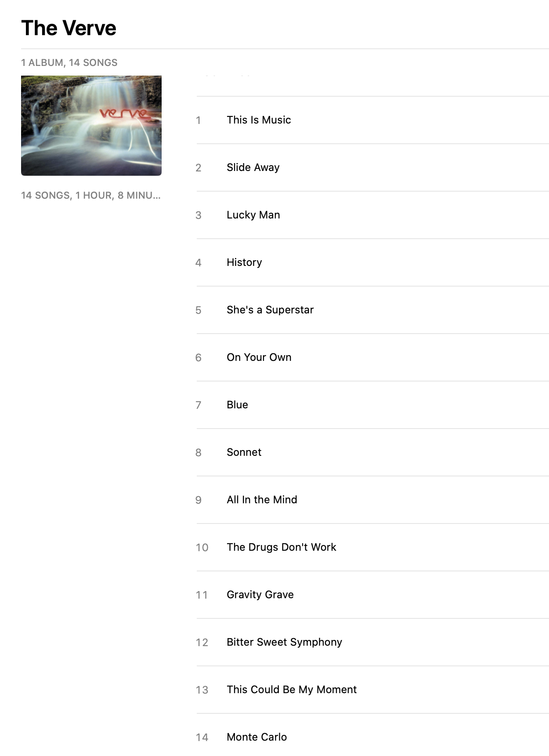Select The Drugs Don't Work
Screen dimensions: 549x756
click(x=372, y=547)
